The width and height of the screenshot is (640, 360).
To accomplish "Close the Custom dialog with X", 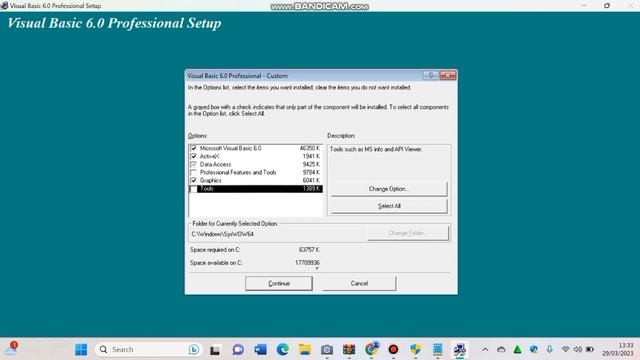I will [448, 76].
